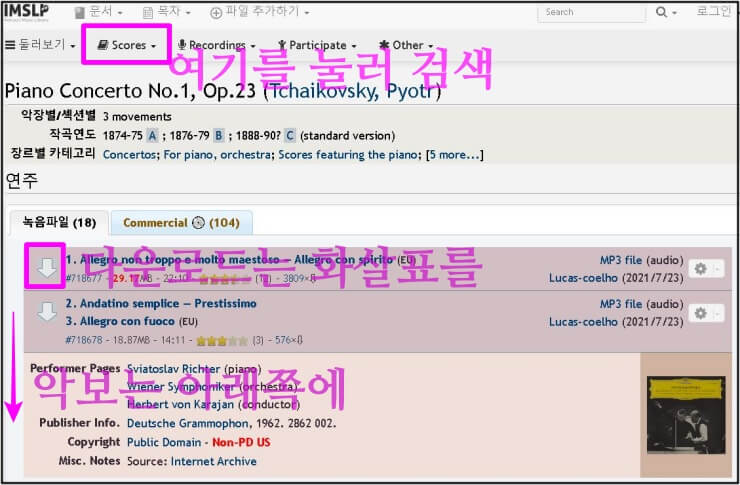
Task: Open the album cover thumbnail
Action: point(686,415)
